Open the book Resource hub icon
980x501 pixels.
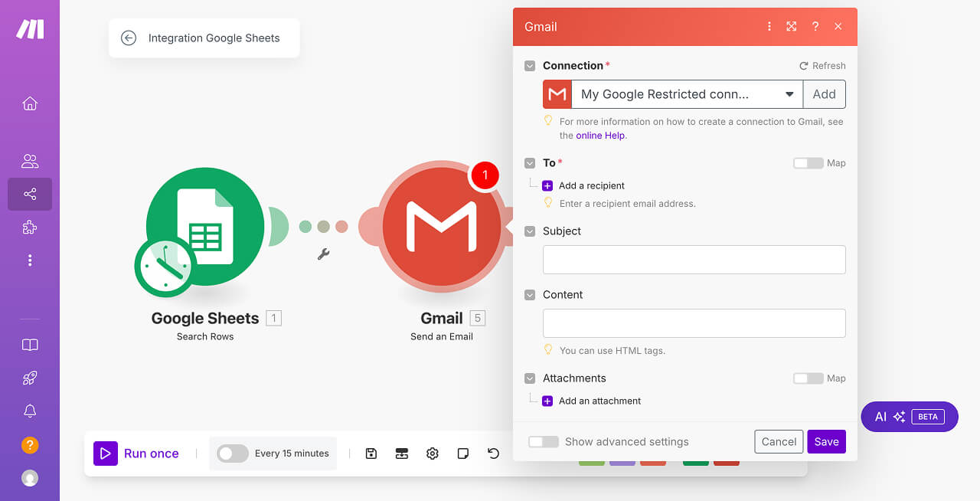tap(30, 345)
